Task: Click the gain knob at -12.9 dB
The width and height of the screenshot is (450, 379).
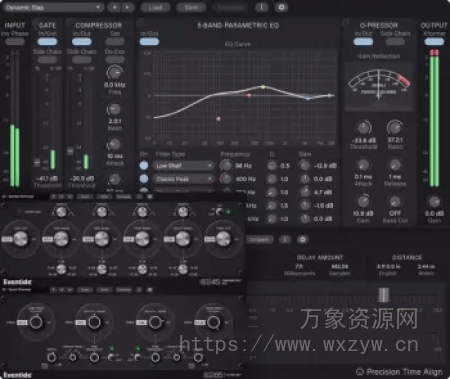Action: [305, 165]
